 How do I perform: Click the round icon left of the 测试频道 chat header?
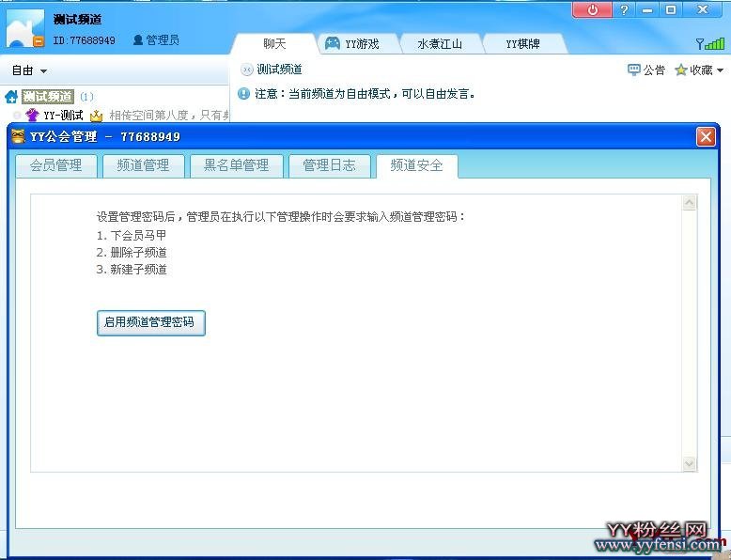[246, 70]
